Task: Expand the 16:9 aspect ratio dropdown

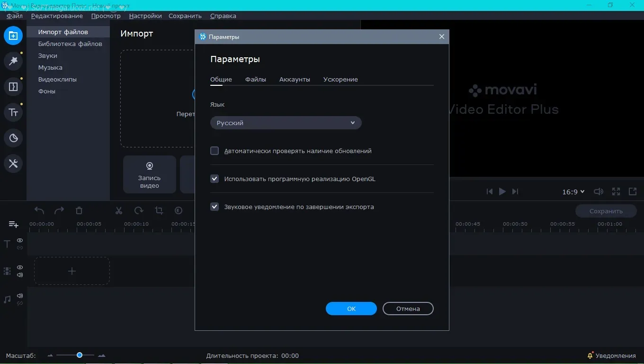Action: (573, 192)
